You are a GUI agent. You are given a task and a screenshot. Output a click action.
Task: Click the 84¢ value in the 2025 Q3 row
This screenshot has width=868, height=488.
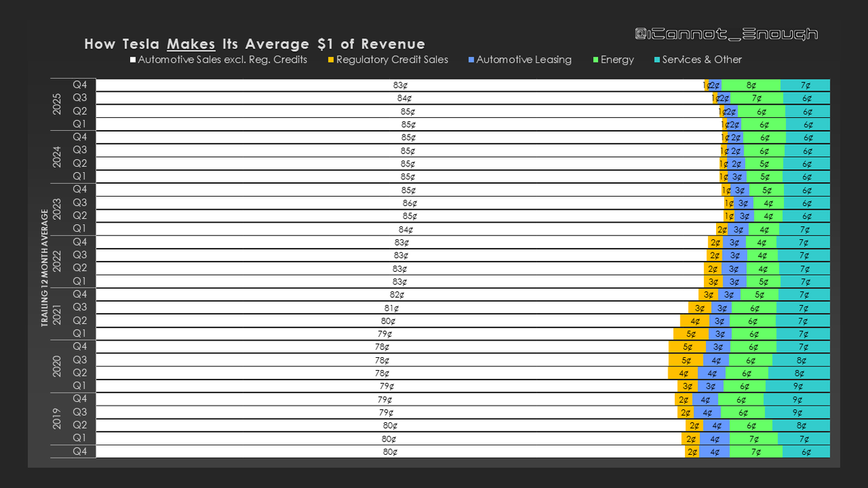click(x=404, y=98)
